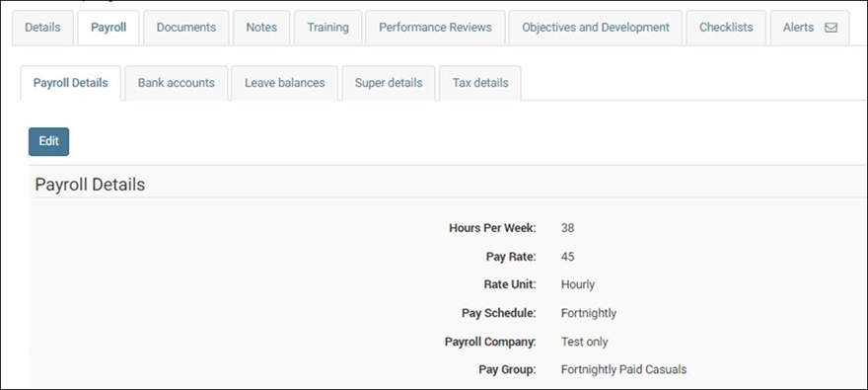The image size is (868, 390).
Task: View the Objectives and Development tab
Action: coord(596,28)
